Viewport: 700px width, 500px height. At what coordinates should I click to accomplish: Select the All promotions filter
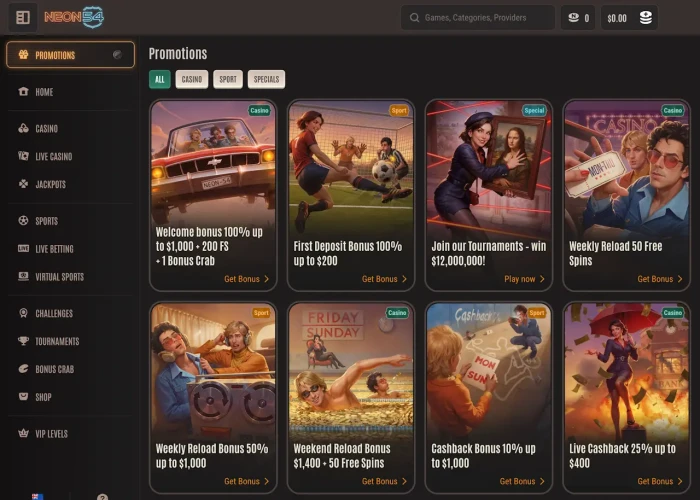(159, 79)
